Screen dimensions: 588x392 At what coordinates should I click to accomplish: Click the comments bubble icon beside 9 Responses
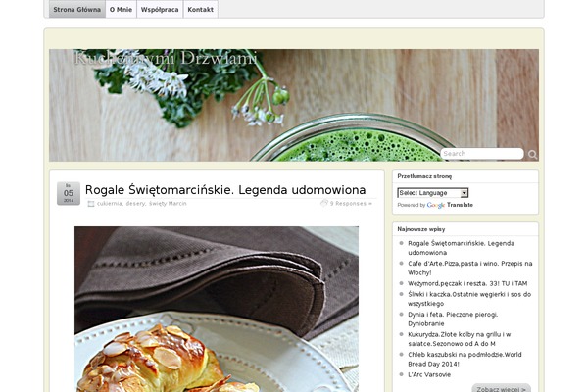(324, 203)
